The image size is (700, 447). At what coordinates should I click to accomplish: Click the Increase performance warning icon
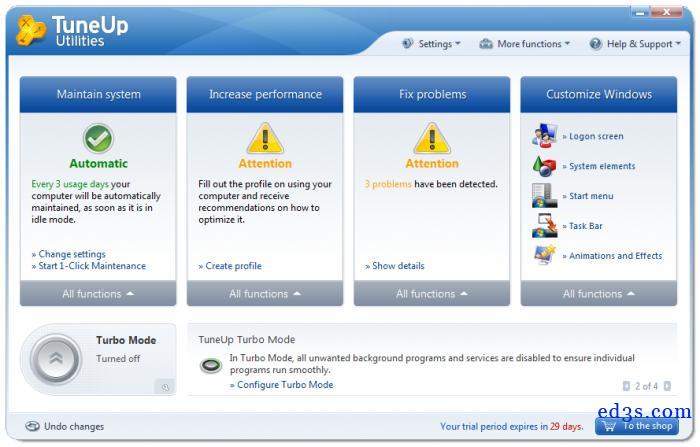[x=265, y=138]
